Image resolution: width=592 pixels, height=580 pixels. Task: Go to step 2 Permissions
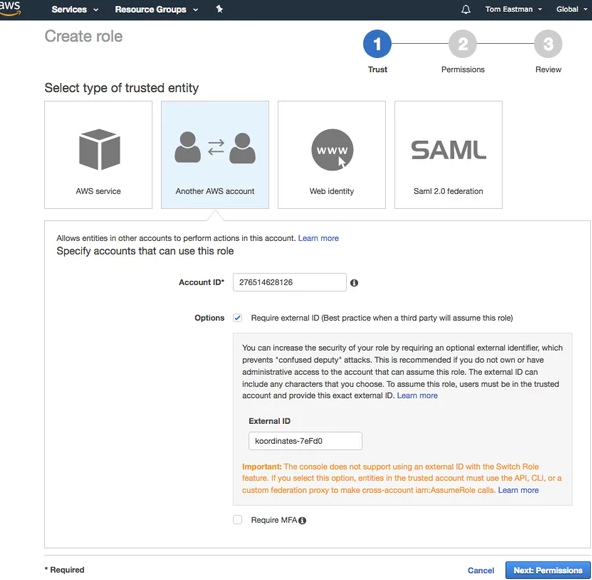462,44
